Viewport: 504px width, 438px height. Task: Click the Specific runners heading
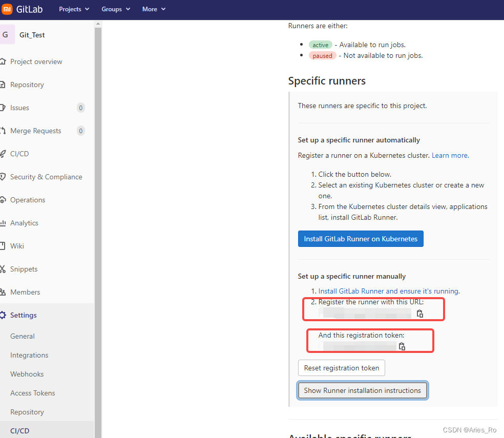[x=327, y=81]
